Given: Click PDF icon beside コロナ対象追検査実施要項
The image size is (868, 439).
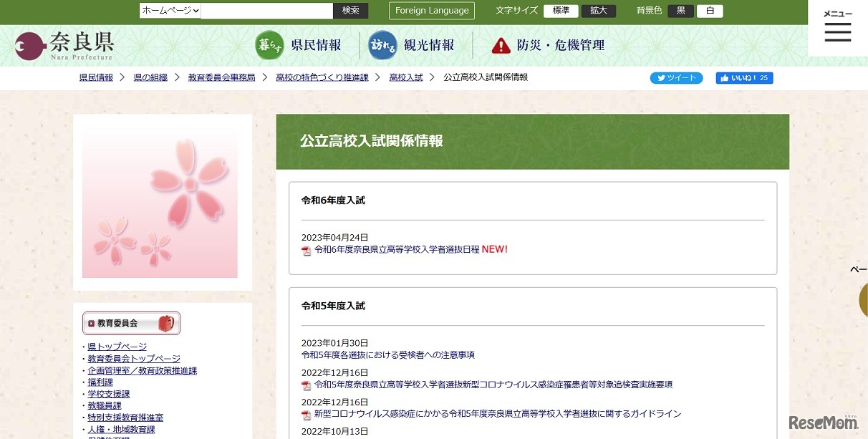Looking at the screenshot, I should (306, 385).
